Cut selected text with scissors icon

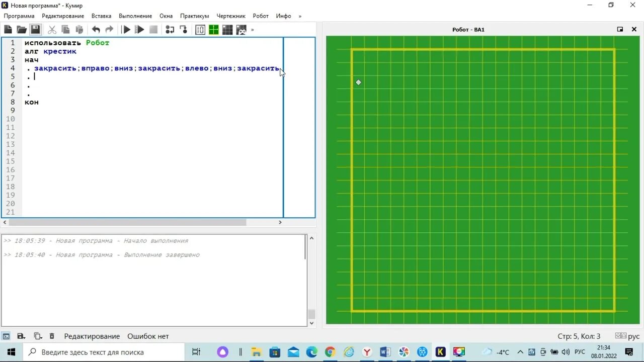click(x=52, y=30)
